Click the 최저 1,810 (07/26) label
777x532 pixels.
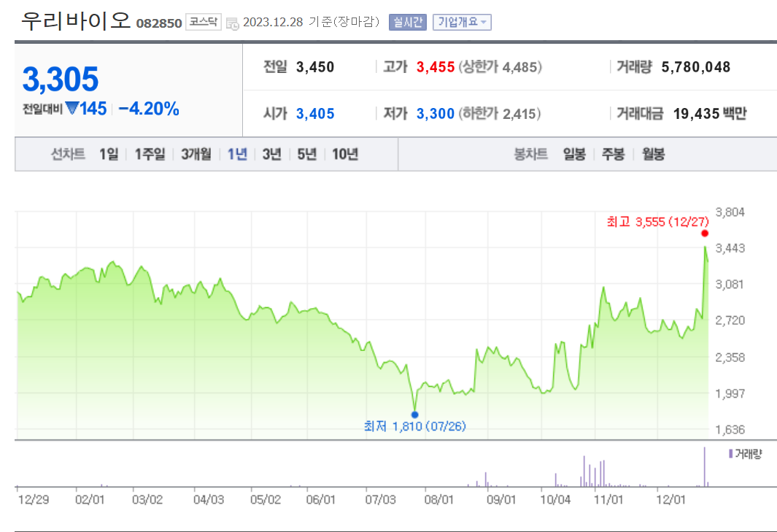tap(414, 426)
